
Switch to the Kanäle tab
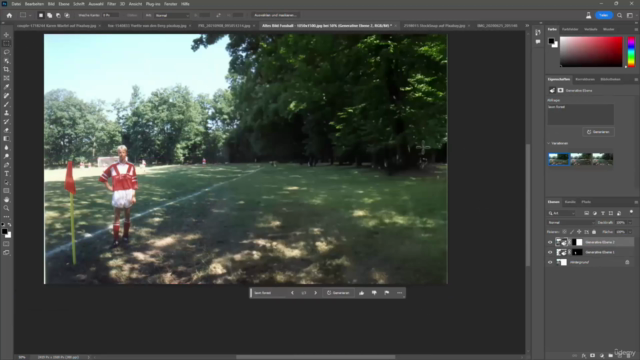coord(570,202)
